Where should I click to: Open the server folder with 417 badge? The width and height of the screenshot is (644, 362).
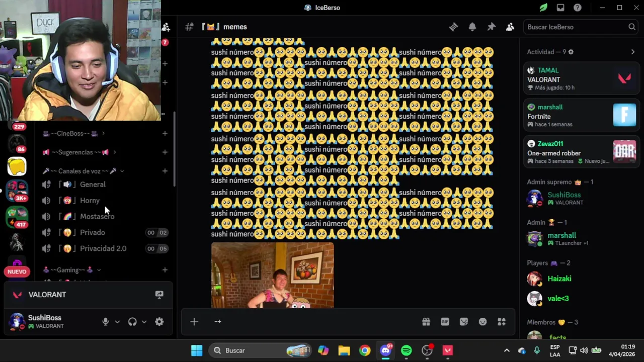click(17, 217)
